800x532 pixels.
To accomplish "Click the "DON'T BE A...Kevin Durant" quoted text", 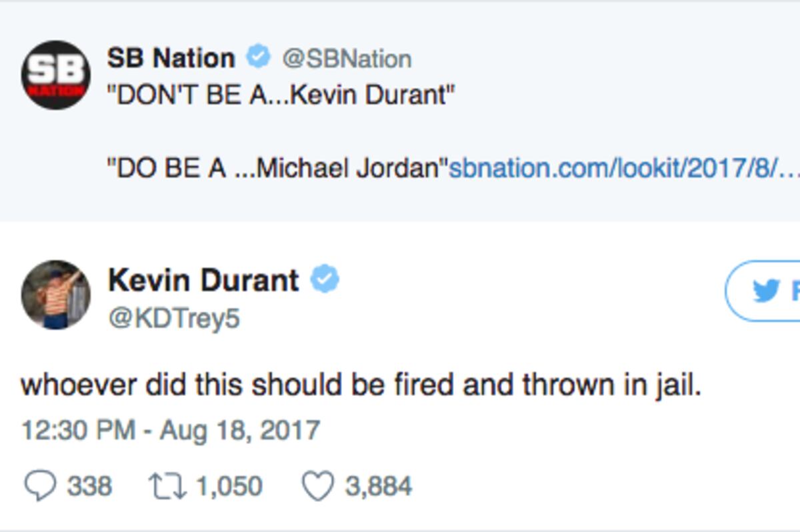I will (x=281, y=96).
